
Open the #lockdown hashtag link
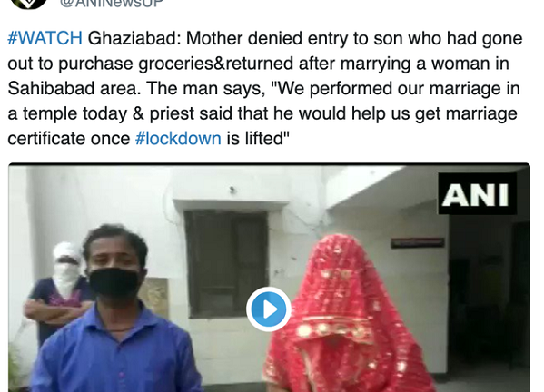[x=178, y=138]
